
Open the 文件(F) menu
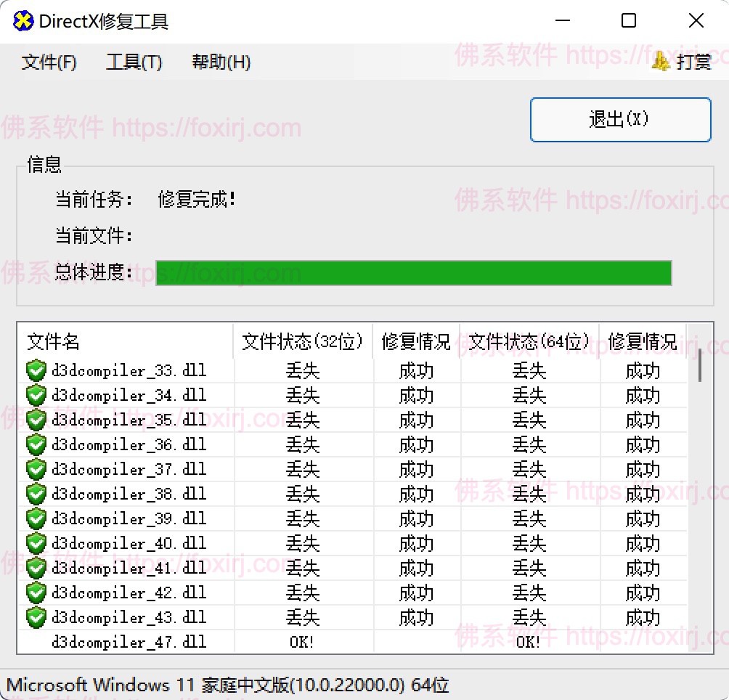49,62
